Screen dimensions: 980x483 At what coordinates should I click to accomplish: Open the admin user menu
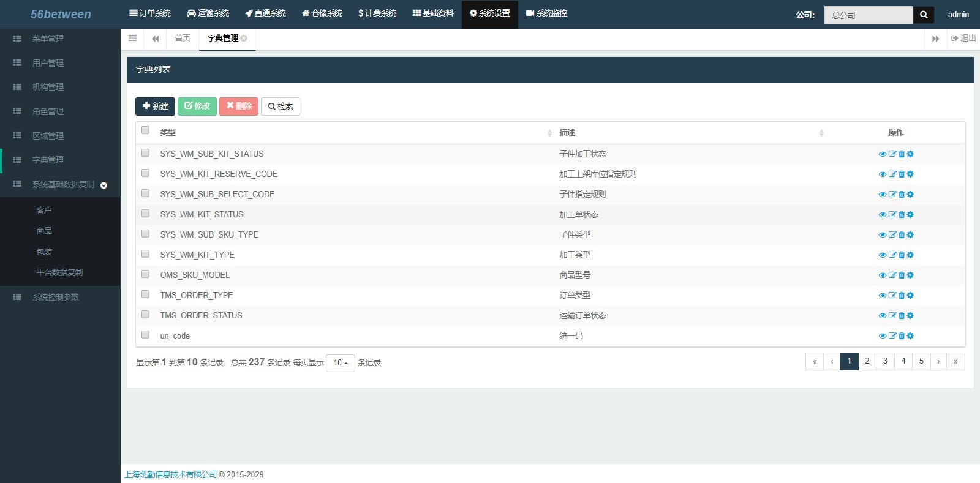[x=959, y=15]
